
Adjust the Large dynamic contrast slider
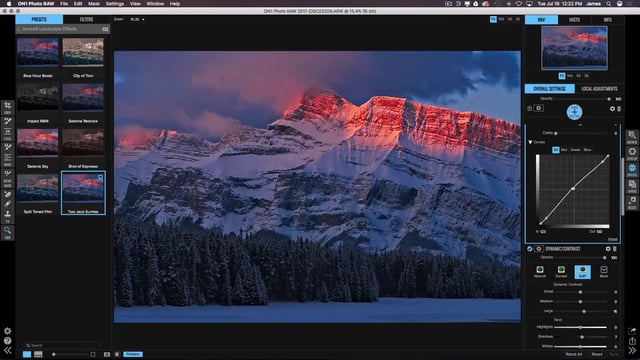[x=580, y=311]
